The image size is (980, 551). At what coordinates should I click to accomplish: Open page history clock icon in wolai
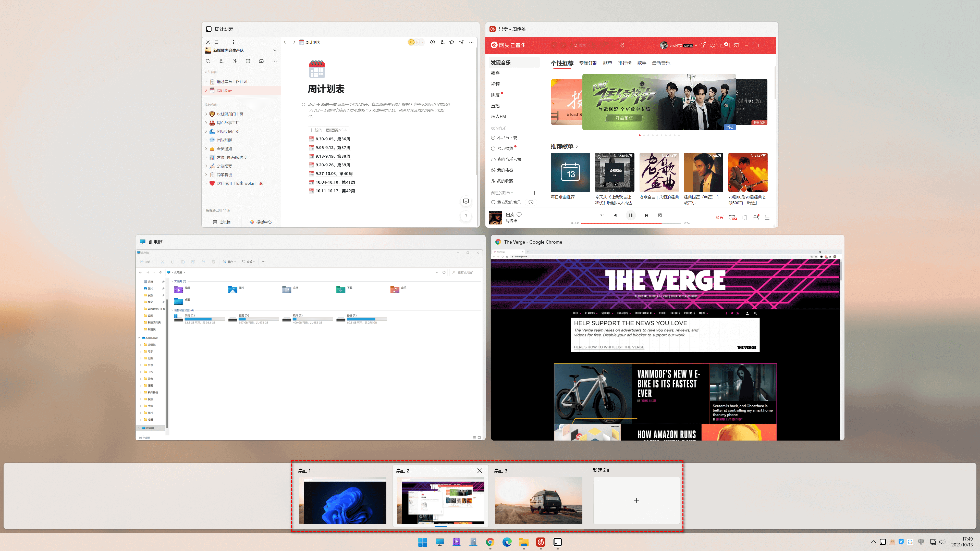click(x=432, y=42)
